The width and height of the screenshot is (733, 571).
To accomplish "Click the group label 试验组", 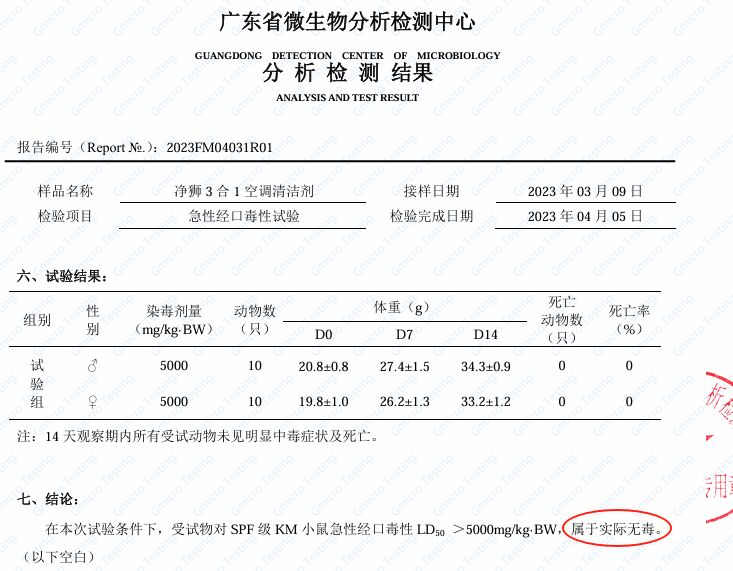I will pos(37,383).
